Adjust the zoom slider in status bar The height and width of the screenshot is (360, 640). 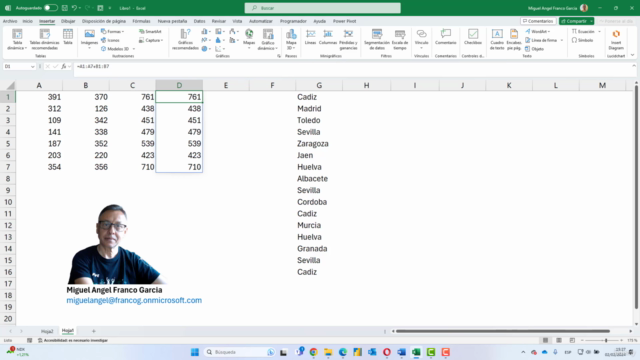tap(606, 340)
